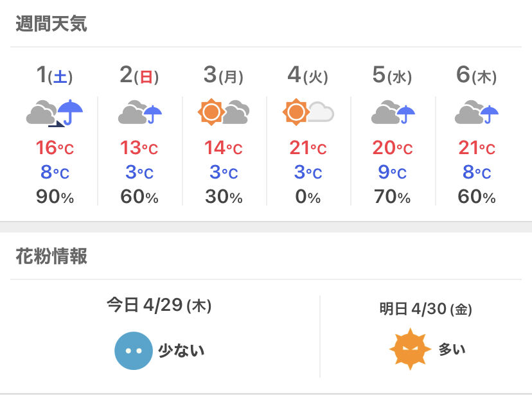Click the orange spiky pollen icon for tomorrow
This screenshot has height=395, width=532.
point(410,349)
